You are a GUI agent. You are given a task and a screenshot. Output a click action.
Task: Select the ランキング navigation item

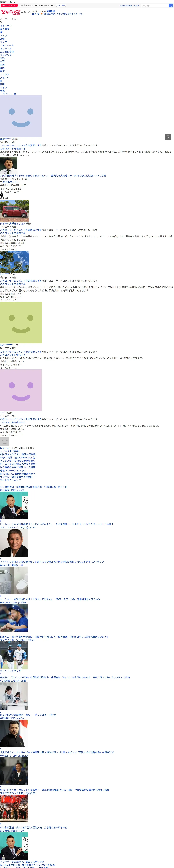[6, 55]
